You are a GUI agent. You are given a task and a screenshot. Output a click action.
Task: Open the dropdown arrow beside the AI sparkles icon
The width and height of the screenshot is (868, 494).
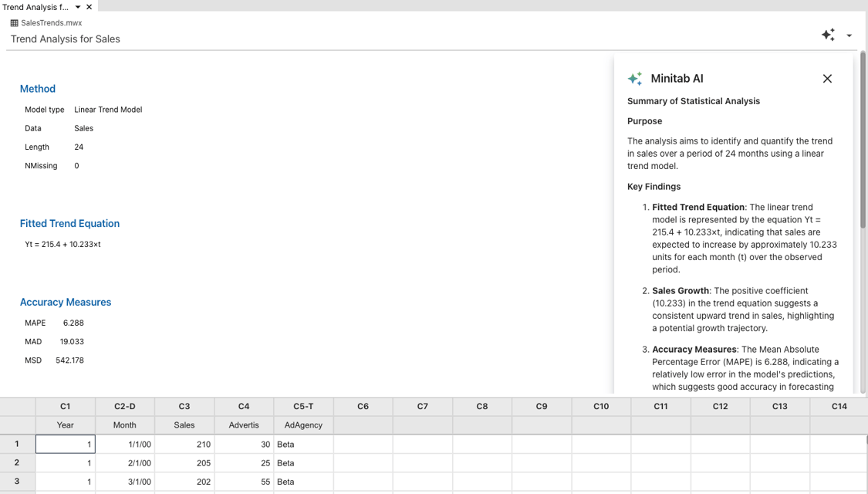pos(849,36)
